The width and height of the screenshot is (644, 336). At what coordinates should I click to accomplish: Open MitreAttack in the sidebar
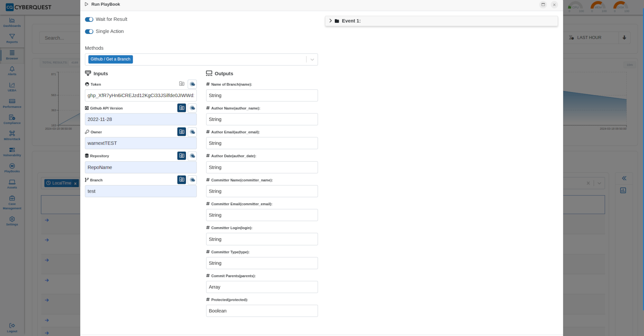pos(12,136)
